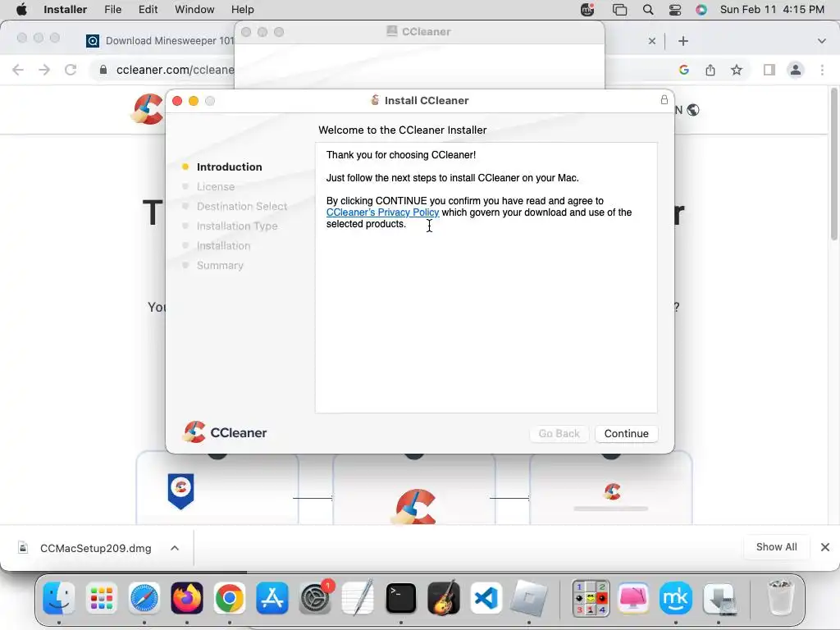
Task: Open the Chrome profile icon
Action: point(796,70)
